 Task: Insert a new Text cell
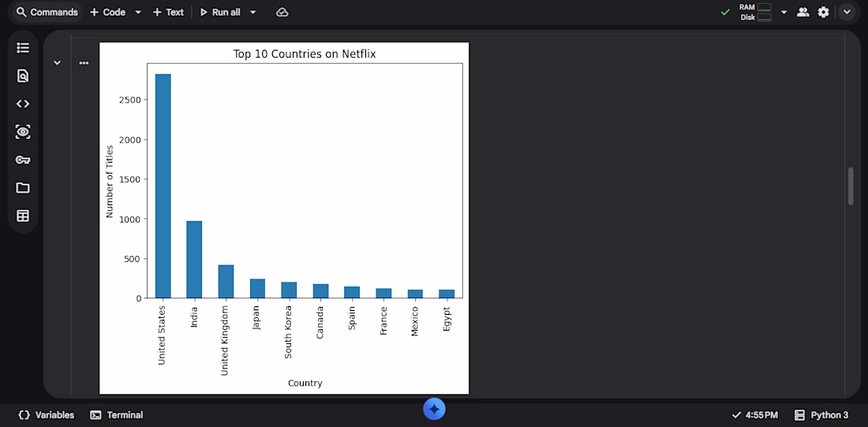[168, 12]
